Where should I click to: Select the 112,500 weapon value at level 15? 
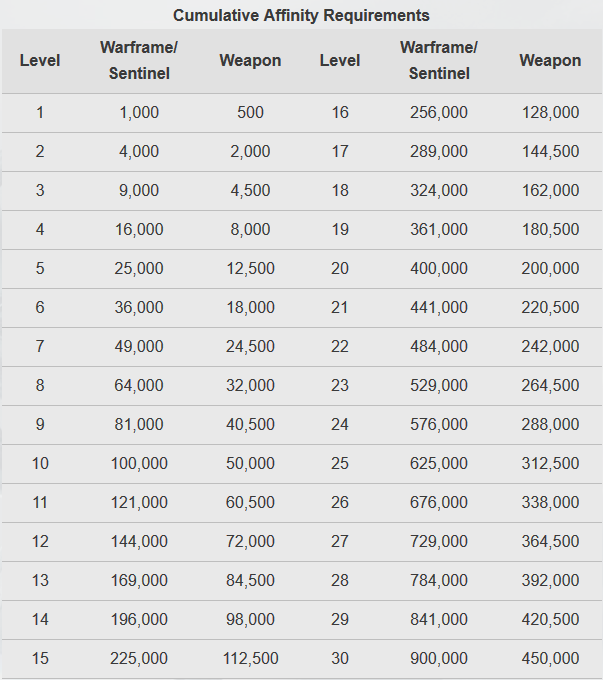coord(250,658)
